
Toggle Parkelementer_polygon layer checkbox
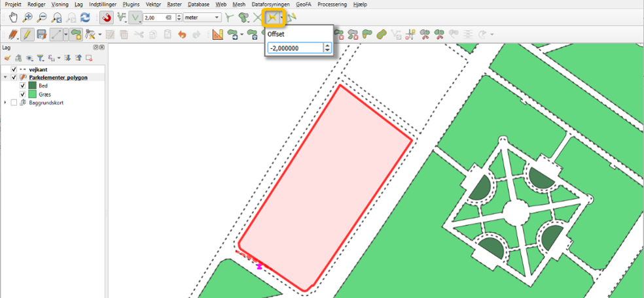tap(14, 78)
